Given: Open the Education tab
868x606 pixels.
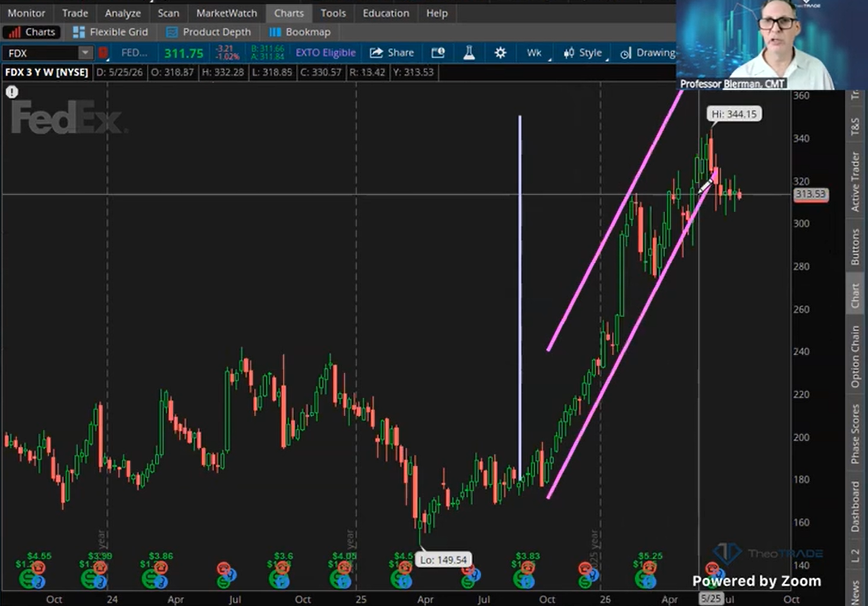Looking at the screenshot, I should click(x=386, y=13).
